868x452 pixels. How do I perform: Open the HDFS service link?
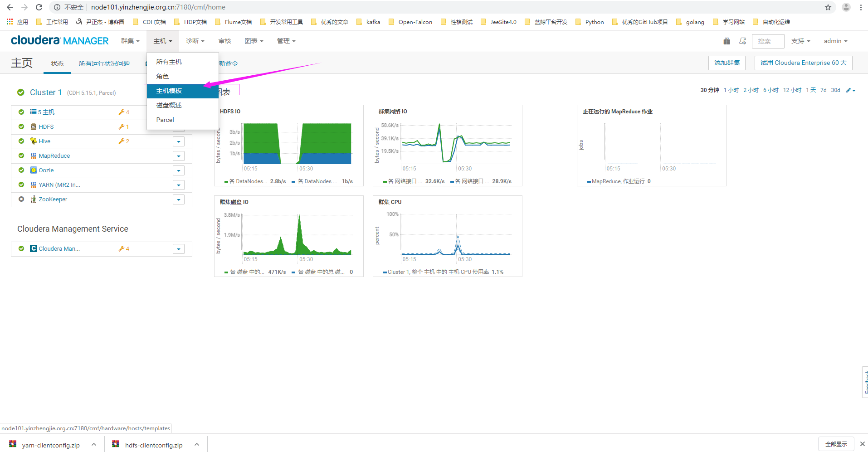[46, 126]
